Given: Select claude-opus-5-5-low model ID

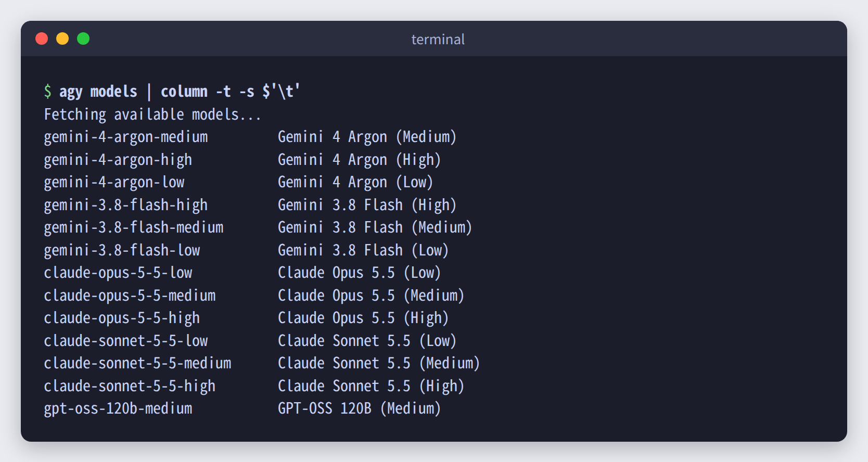Looking at the screenshot, I should coord(118,273).
